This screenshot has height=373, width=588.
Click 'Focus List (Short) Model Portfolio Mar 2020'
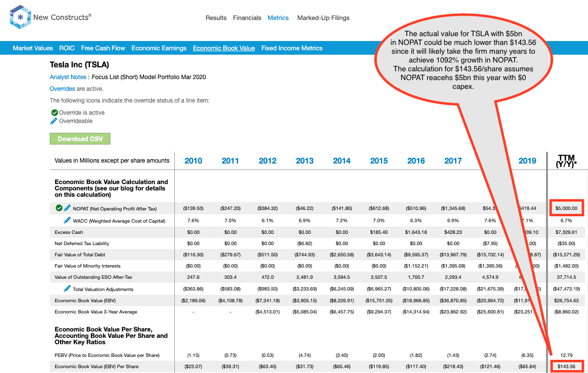click(149, 77)
